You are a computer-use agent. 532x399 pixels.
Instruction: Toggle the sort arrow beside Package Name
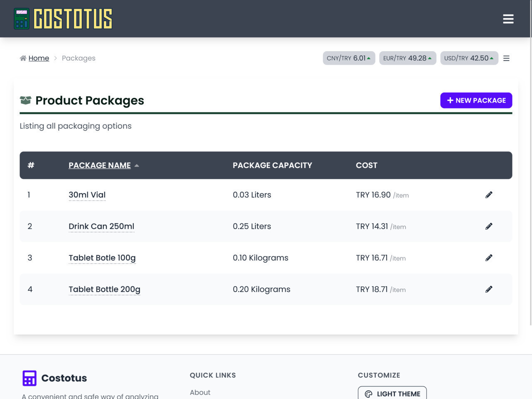(137, 166)
